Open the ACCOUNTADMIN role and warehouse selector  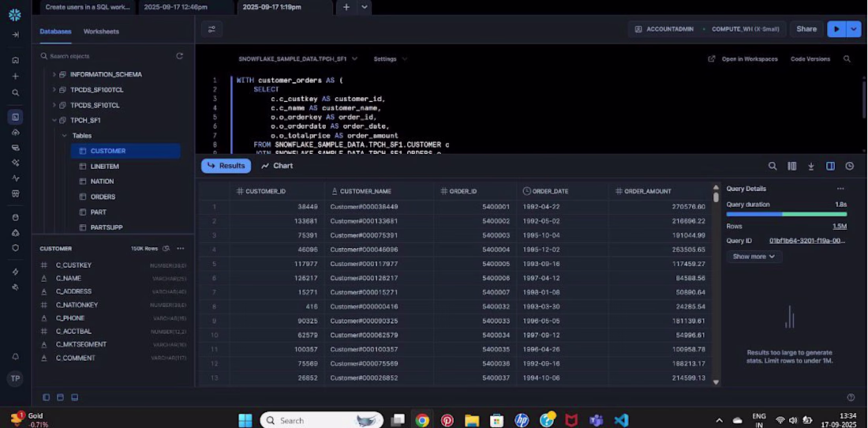(707, 29)
